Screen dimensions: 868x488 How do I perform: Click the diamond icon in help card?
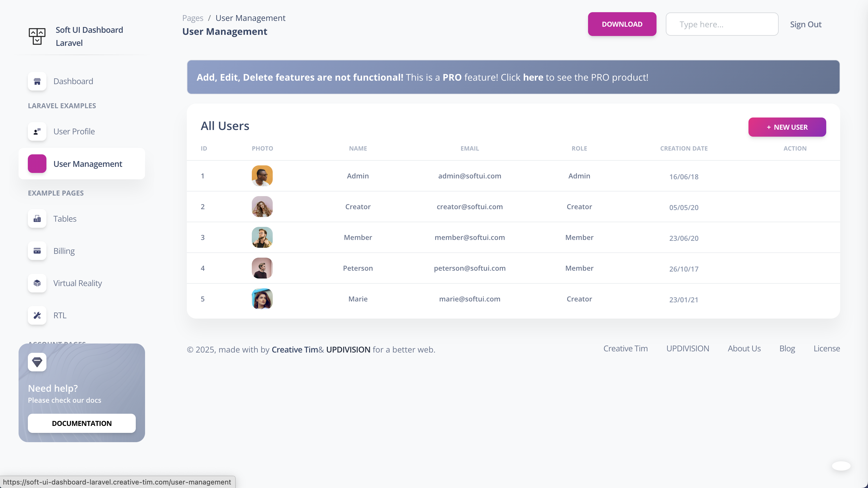coord(37,362)
